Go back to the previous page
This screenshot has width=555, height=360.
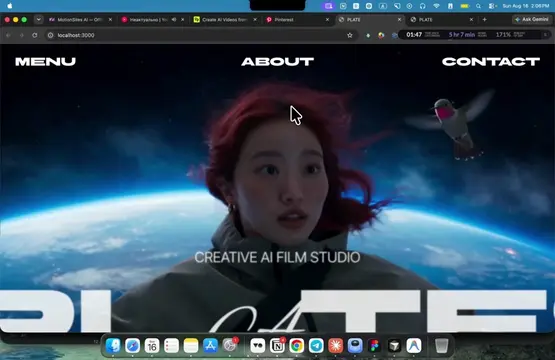click(8, 35)
